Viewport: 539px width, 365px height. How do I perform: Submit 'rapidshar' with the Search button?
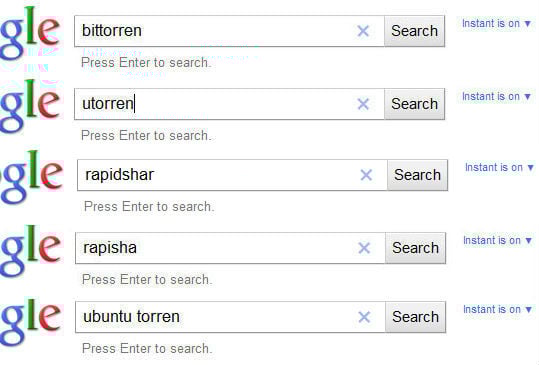(x=418, y=175)
